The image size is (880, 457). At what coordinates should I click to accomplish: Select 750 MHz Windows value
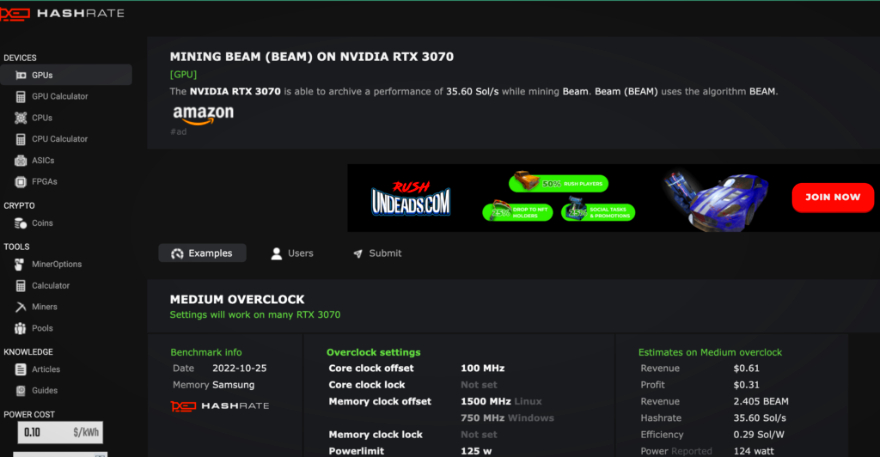click(507, 418)
